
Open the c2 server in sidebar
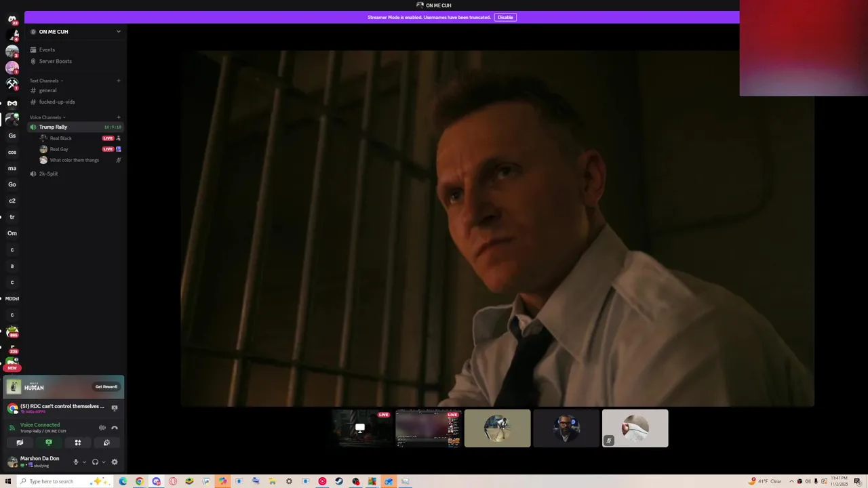tap(12, 201)
